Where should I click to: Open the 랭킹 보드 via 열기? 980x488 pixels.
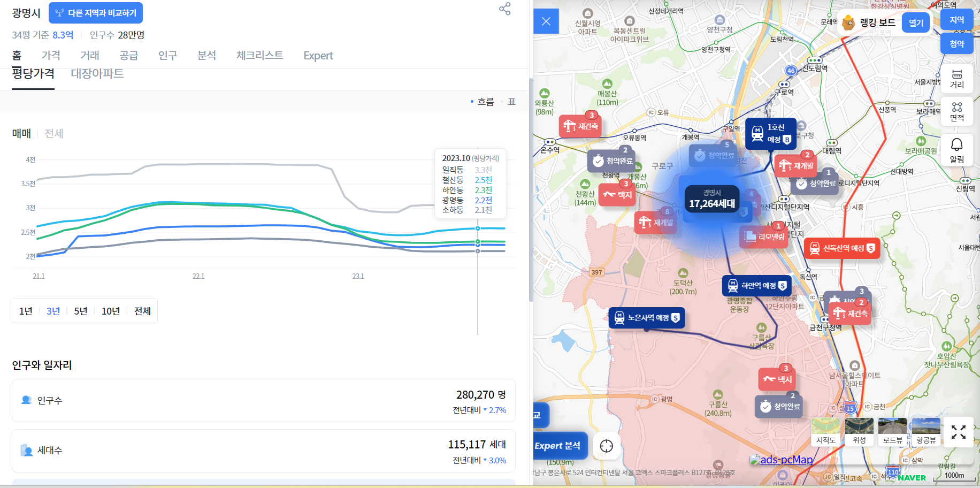click(916, 23)
